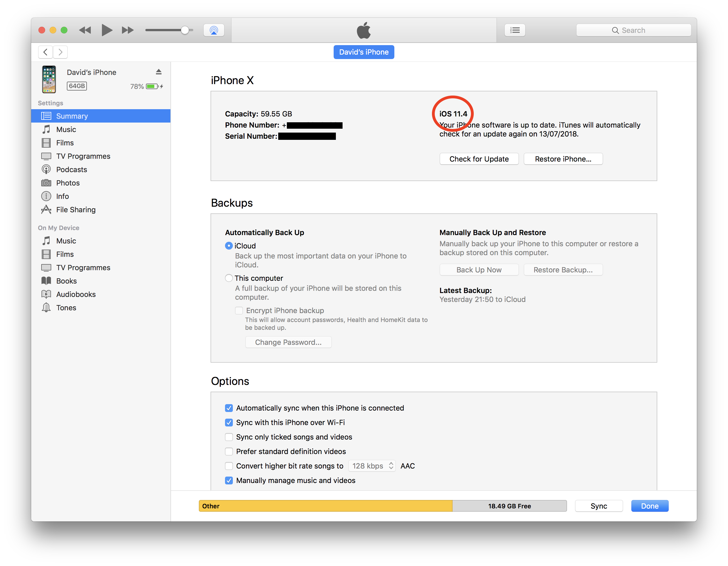Open the 128 kbps bit rate dropdown

[x=372, y=466]
